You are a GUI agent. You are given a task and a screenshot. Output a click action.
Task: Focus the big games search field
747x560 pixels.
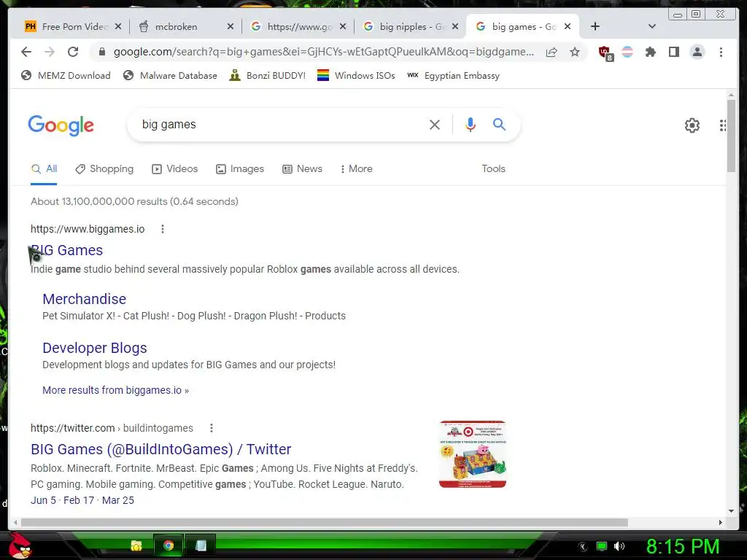281,125
